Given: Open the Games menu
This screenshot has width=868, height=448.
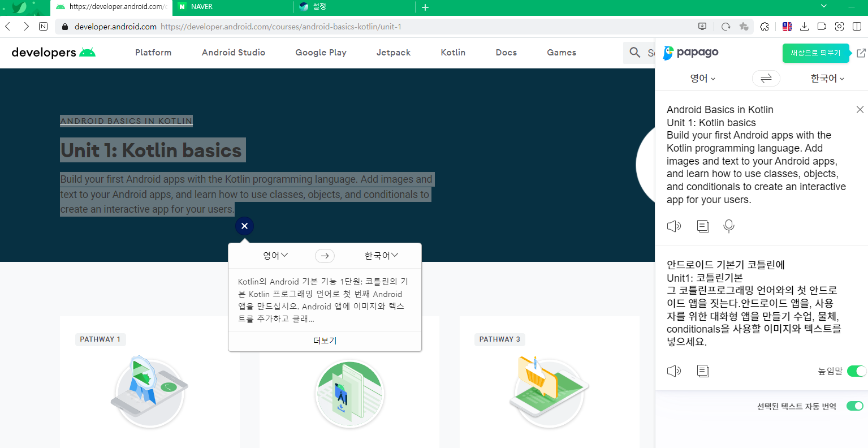Looking at the screenshot, I should [x=562, y=53].
